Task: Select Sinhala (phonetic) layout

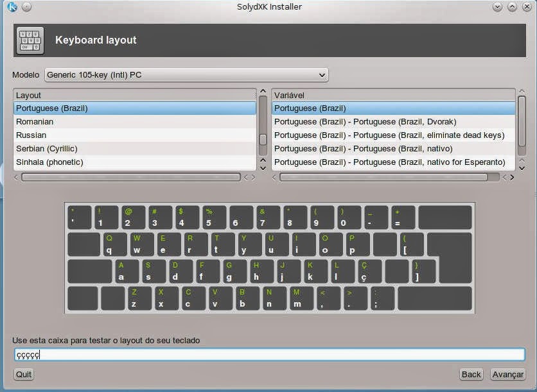Action: (135, 162)
